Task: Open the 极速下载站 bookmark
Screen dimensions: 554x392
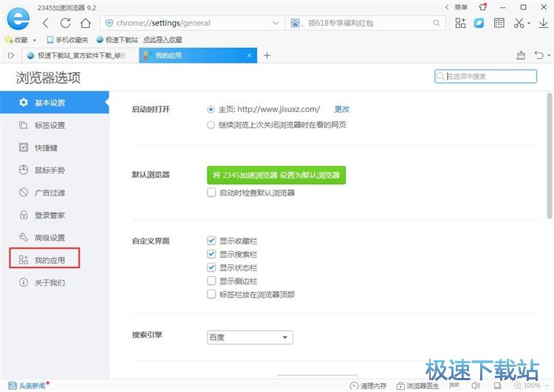Action: point(117,40)
